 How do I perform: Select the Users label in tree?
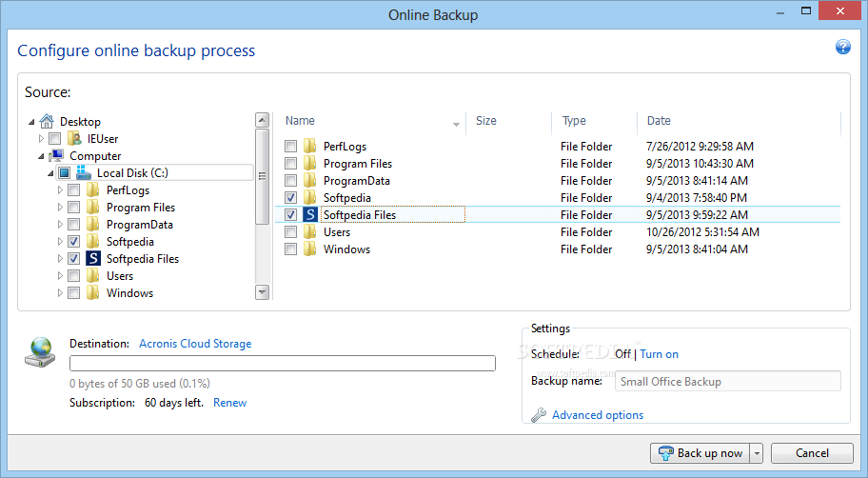click(120, 276)
